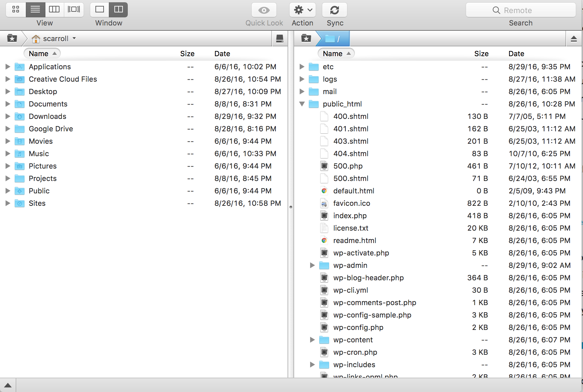This screenshot has width=583, height=392.
Task: Expand the remote logs folder
Action: point(302,79)
